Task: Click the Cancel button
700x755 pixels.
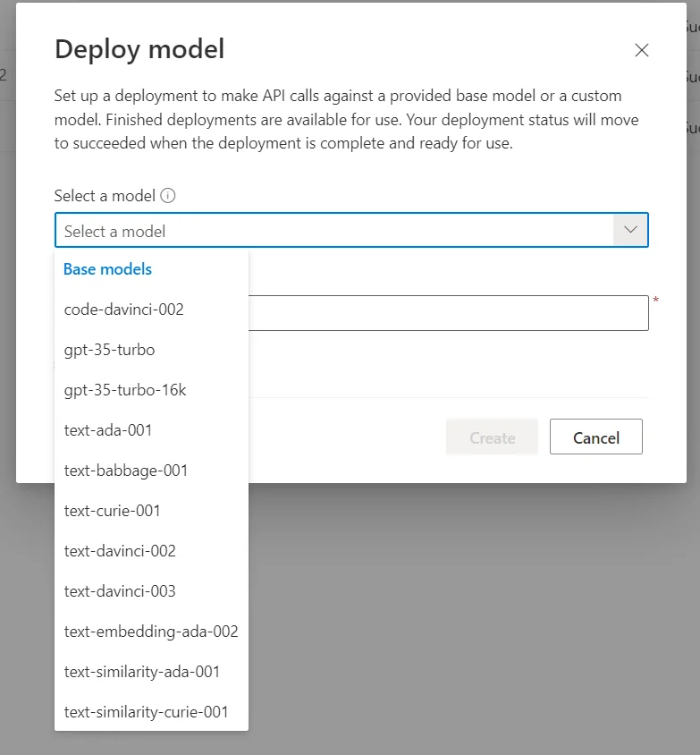Action: (595, 437)
